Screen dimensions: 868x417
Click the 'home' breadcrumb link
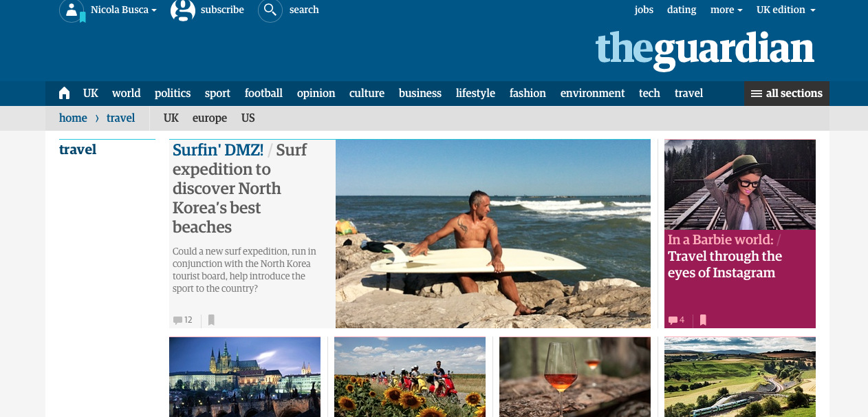73,118
